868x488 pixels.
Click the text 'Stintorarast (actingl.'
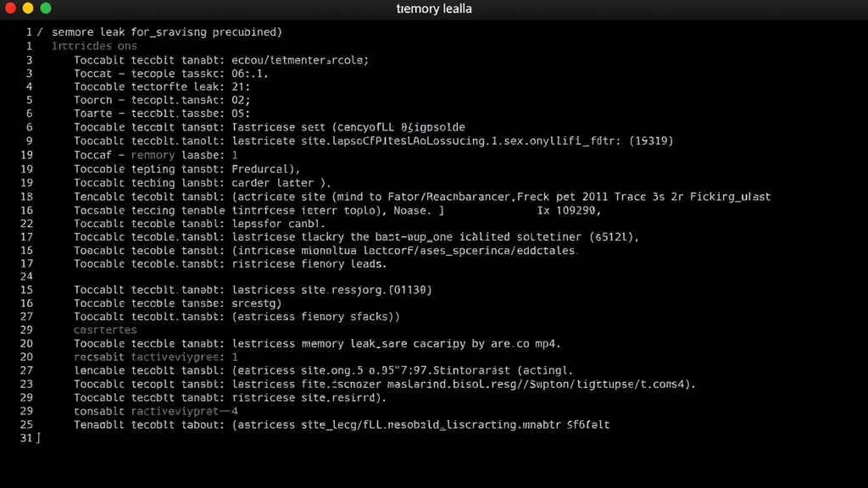504,370
